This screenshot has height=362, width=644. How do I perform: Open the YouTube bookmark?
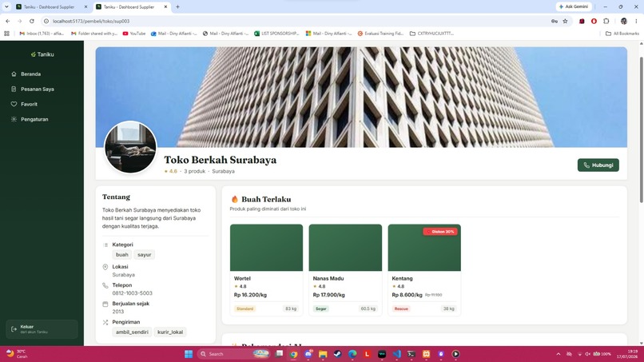click(x=134, y=34)
